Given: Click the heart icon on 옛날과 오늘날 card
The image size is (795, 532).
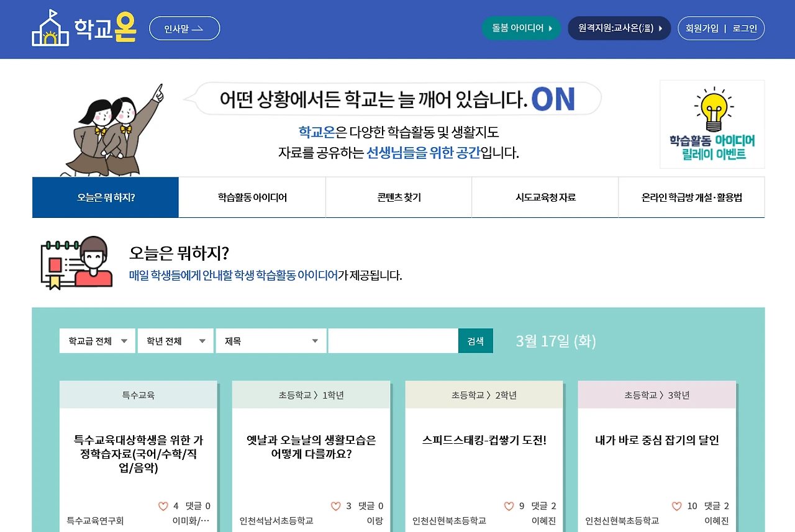Looking at the screenshot, I should tap(335, 507).
